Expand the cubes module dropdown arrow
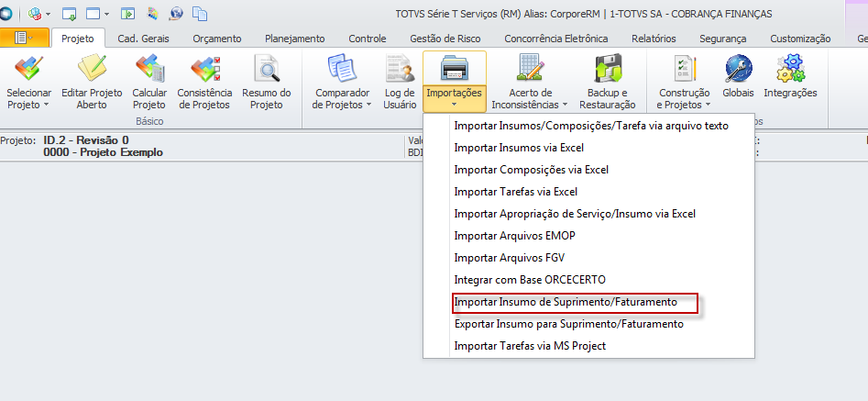The width and height of the screenshot is (868, 401). coord(49,14)
